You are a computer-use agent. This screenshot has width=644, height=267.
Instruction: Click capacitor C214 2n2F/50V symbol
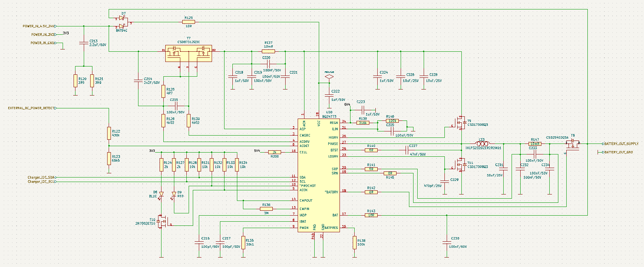tap(138, 81)
